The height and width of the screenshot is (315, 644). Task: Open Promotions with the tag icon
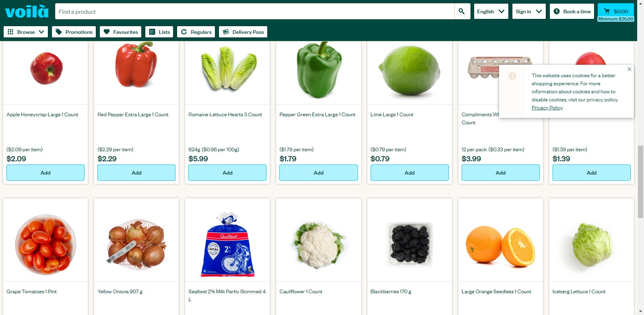pos(74,32)
